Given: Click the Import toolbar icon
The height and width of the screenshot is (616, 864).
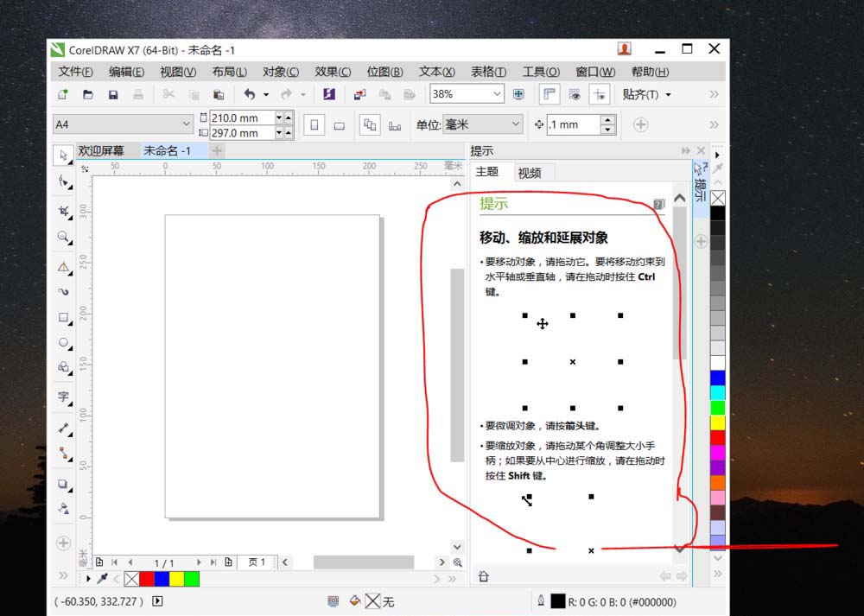Looking at the screenshot, I should tap(359, 94).
